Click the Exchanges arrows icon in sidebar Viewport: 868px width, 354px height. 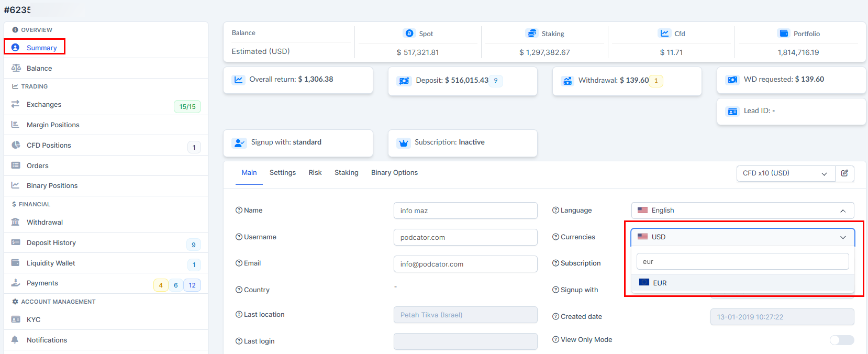16,104
